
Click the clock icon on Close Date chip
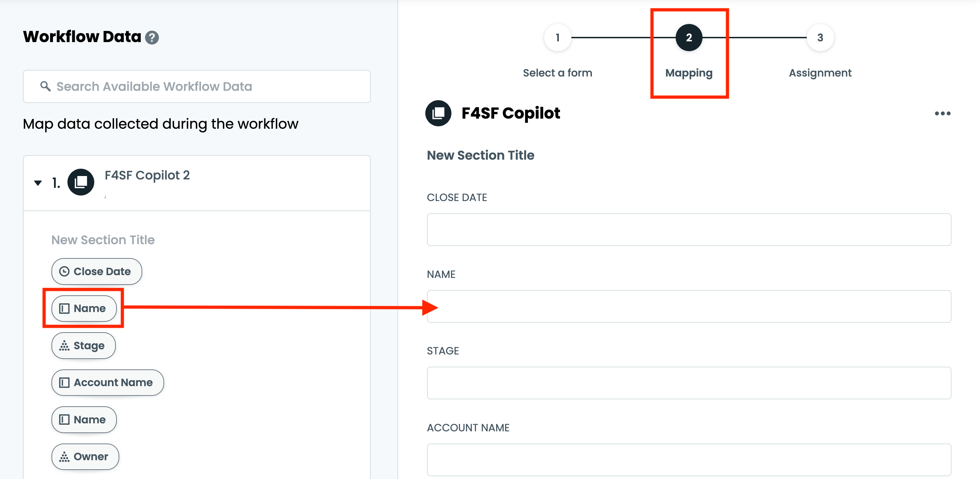pyautogui.click(x=64, y=271)
